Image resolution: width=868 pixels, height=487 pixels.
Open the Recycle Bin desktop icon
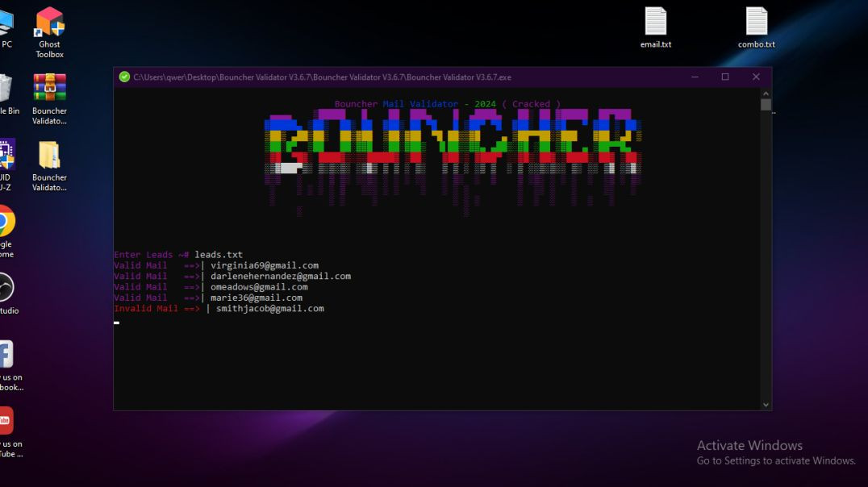coord(8,94)
